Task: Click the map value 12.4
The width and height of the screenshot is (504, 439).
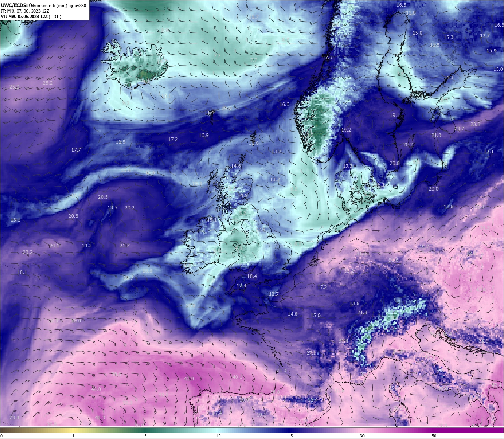Action: (241, 286)
